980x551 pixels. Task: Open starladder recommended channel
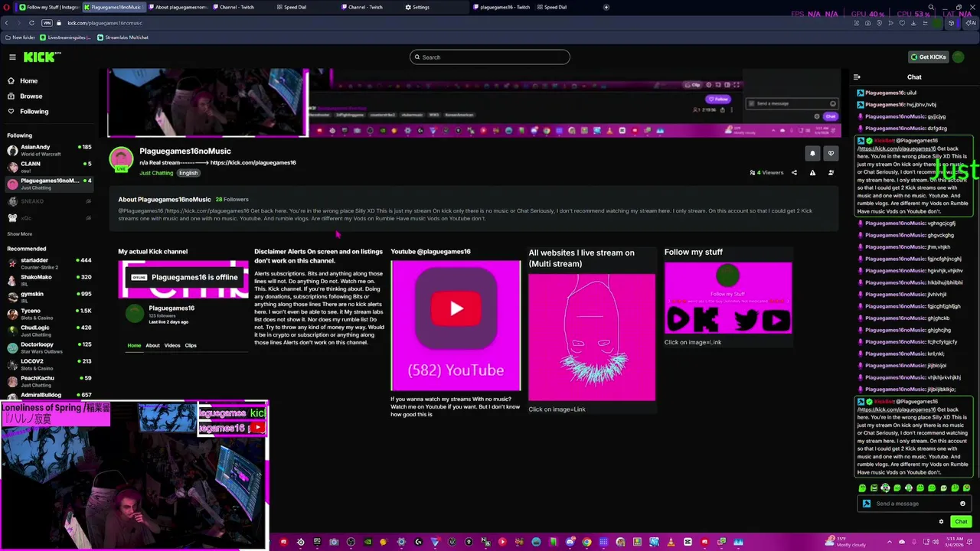49,263
